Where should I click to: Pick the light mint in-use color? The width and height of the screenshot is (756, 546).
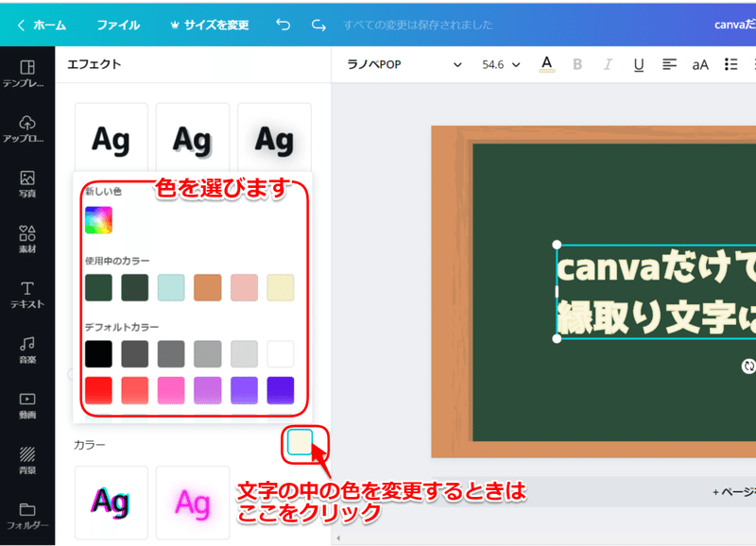[x=171, y=288]
